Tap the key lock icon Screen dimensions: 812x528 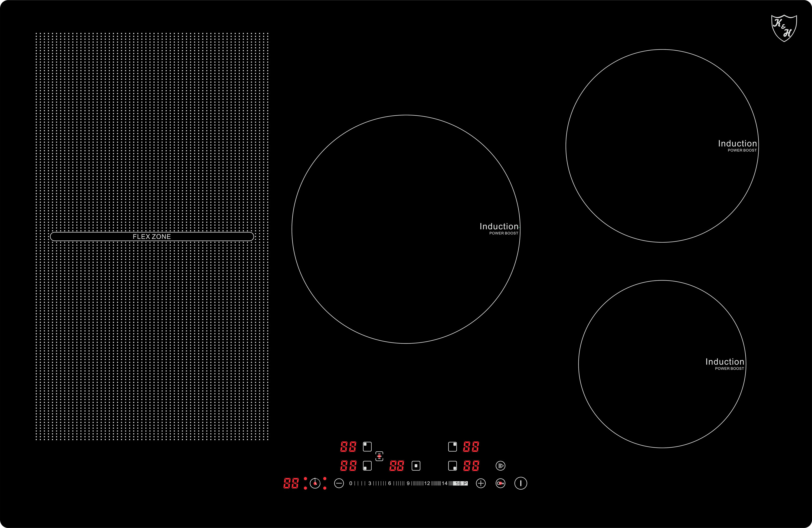tap(500, 483)
